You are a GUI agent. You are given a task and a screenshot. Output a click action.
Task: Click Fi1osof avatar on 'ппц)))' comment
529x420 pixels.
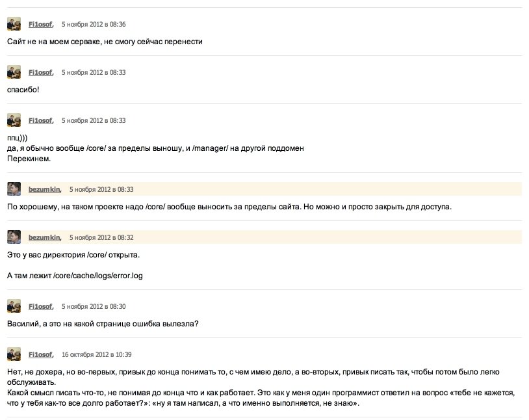click(x=14, y=120)
